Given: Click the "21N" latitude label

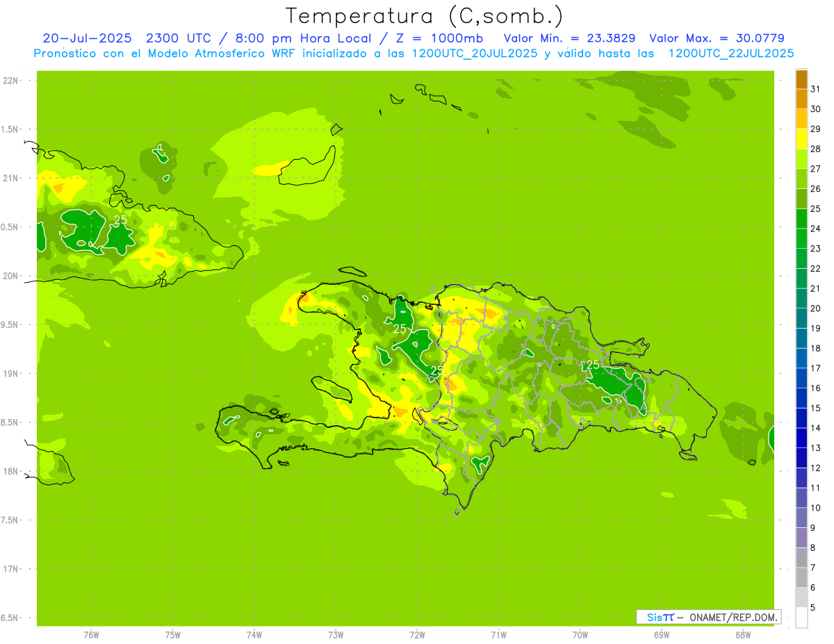Looking at the screenshot, I should pyautogui.click(x=10, y=178).
